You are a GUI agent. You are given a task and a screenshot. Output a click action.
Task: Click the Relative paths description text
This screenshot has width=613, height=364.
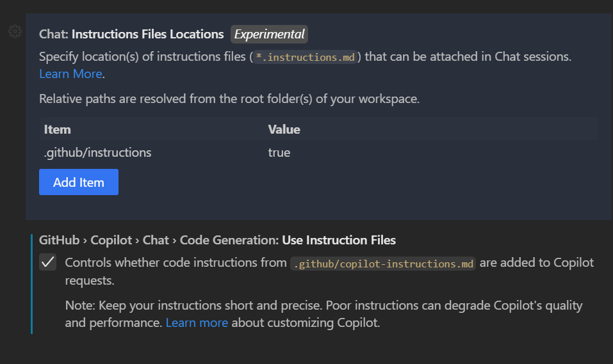point(229,99)
